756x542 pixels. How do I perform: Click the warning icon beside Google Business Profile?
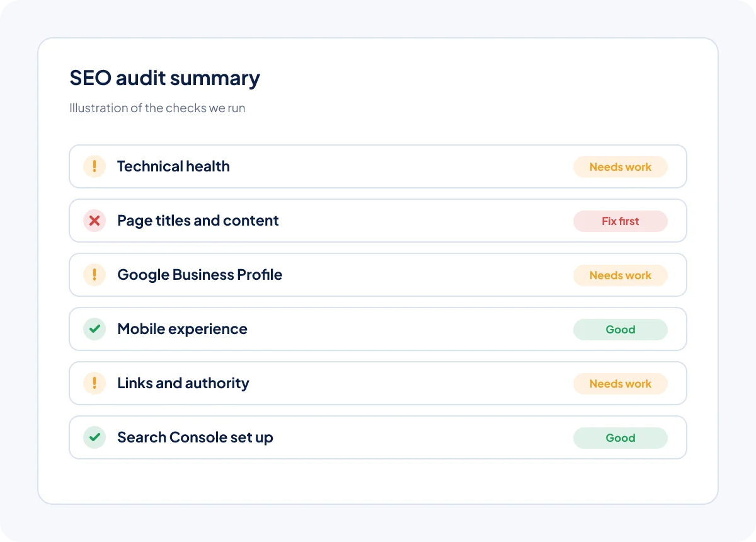pos(94,275)
